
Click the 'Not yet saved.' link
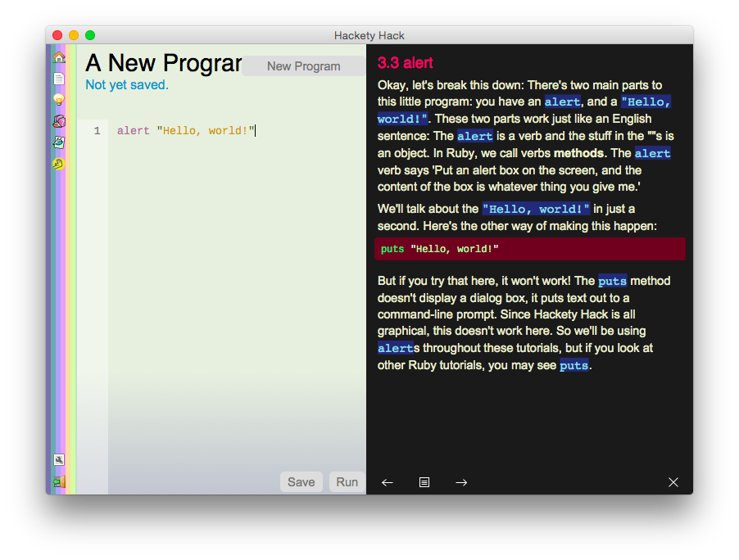click(127, 85)
